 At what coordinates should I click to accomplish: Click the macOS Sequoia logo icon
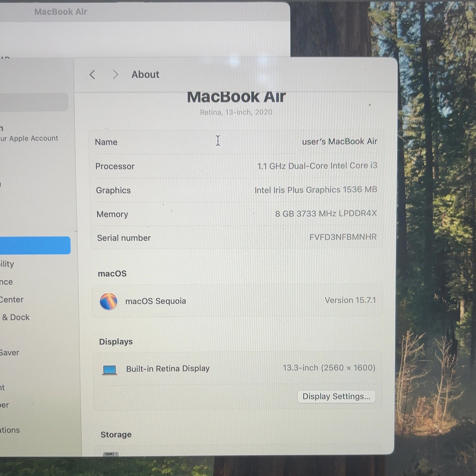point(108,301)
